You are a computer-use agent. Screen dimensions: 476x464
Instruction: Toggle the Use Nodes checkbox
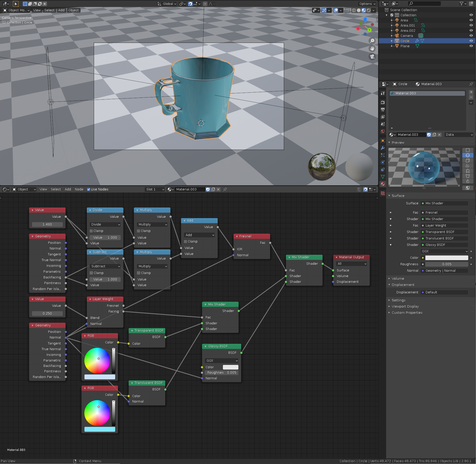pyautogui.click(x=89, y=189)
